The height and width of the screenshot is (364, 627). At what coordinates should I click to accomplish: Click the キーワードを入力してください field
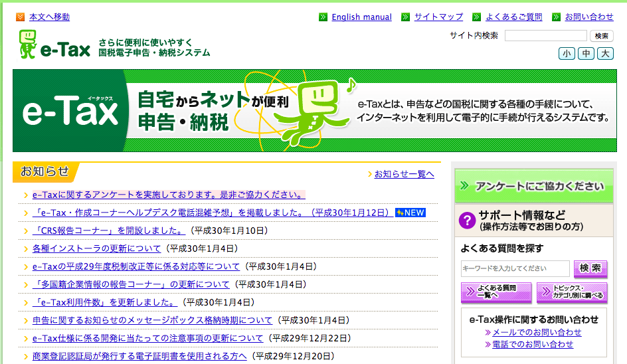[x=515, y=268]
